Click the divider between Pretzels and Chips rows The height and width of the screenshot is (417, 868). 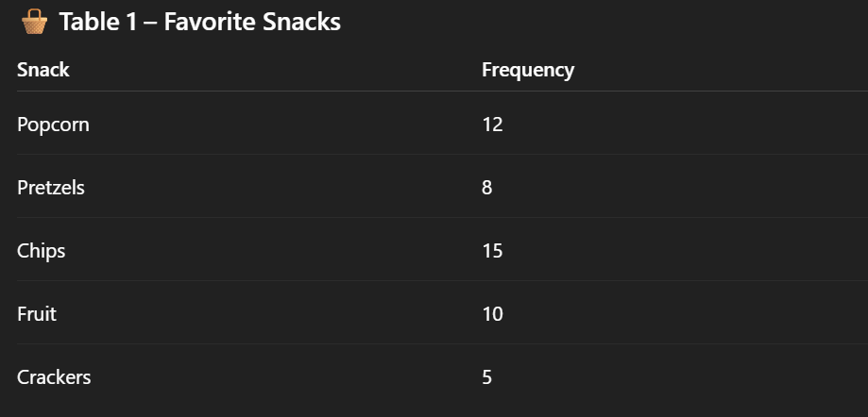[434, 218]
